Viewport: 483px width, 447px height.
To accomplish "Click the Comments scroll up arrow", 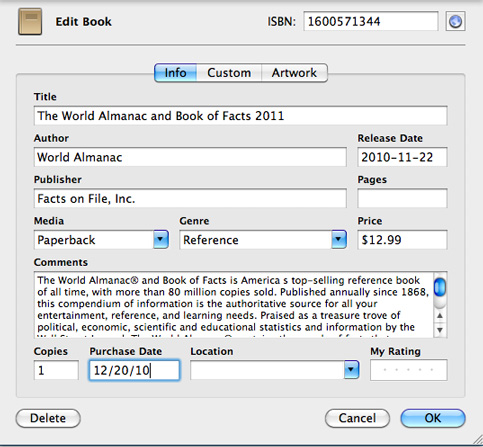I will pyautogui.click(x=440, y=316).
